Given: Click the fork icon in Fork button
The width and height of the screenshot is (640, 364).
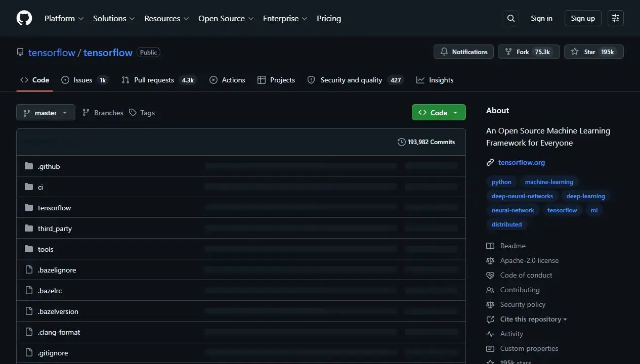Looking at the screenshot, I should click(x=508, y=52).
